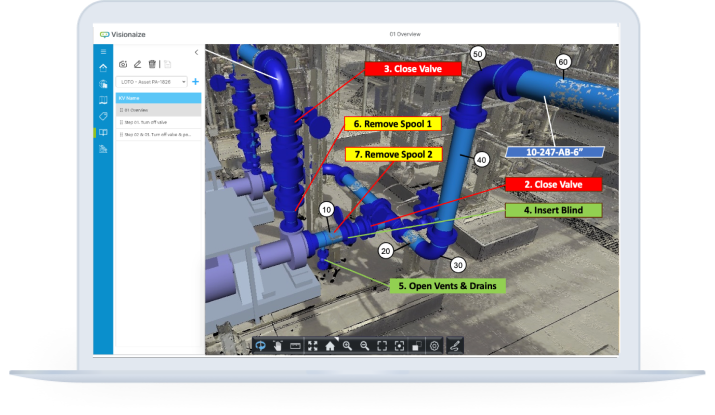Select the pan hand tool
The width and height of the screenshot is (715, 415).
tap(277, 345)
